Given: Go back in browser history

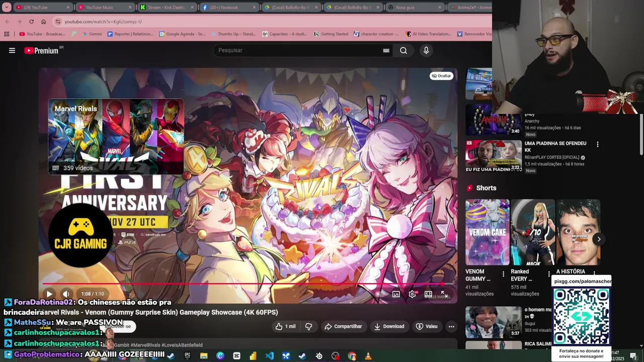Looking at the screenshot, I should pyautogui.click(x=7, y=22).
